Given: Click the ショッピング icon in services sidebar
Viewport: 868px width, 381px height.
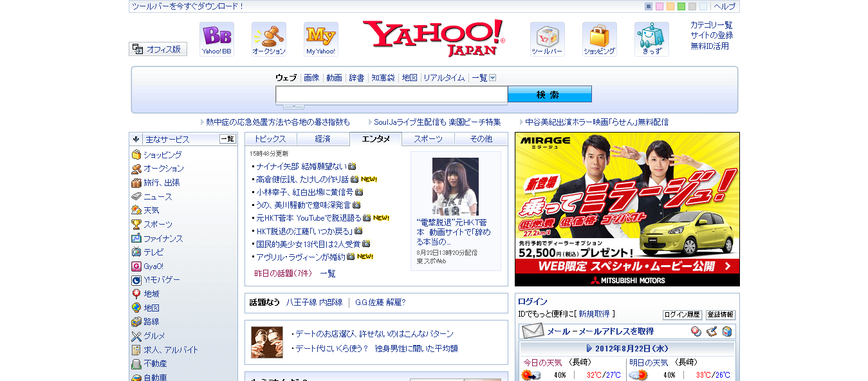Looking at the screenshot, I should click(136, 154).
